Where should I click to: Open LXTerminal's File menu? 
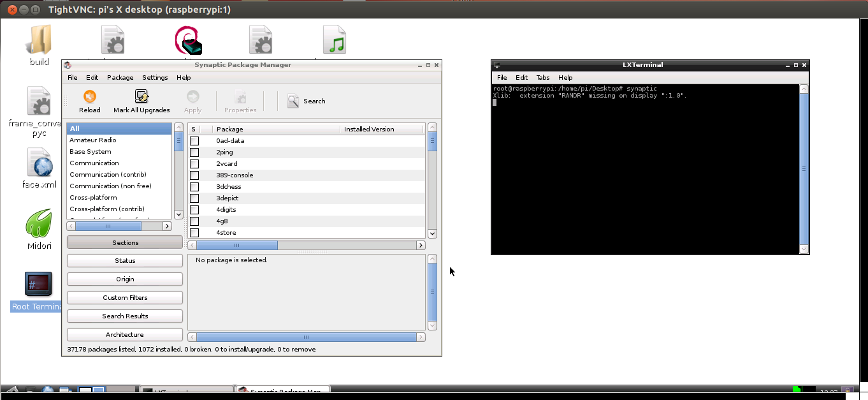502,77
